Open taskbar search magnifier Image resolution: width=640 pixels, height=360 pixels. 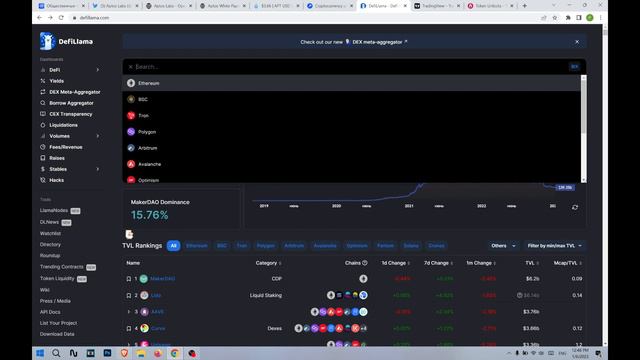coord(56,353)
